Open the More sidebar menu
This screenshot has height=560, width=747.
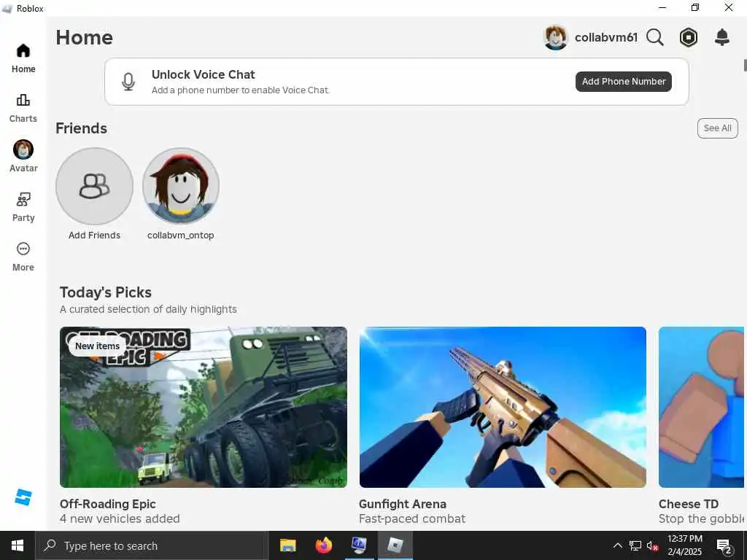pos(23,249)
